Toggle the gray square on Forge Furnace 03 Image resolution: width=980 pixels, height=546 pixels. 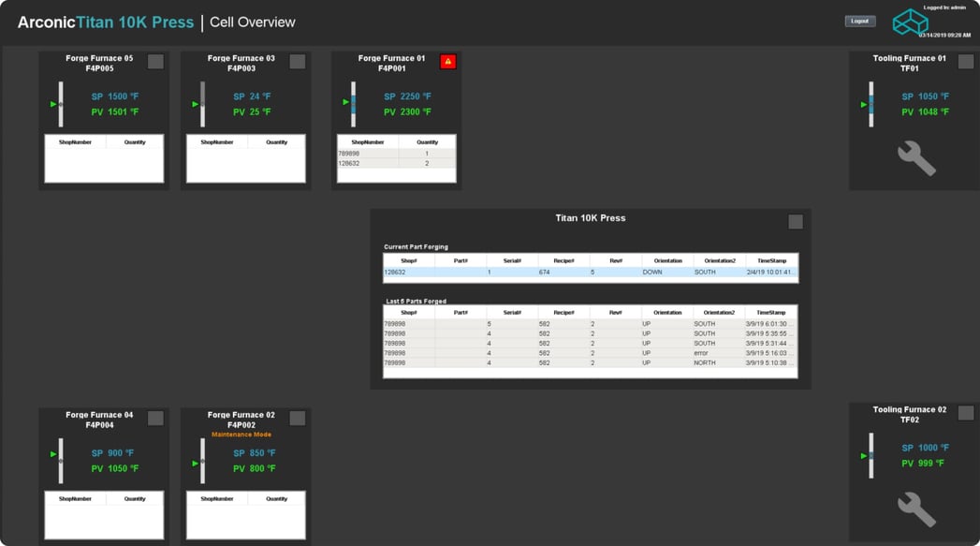298,61
